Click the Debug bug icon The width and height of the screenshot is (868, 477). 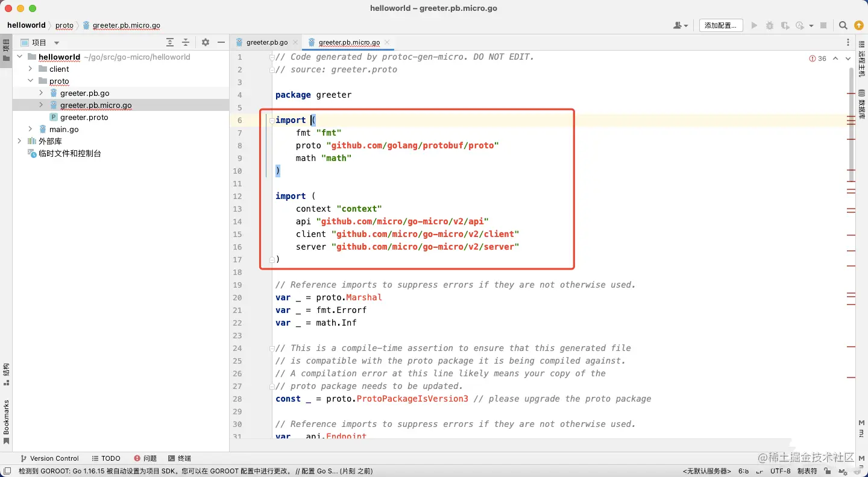coord(770,25)
